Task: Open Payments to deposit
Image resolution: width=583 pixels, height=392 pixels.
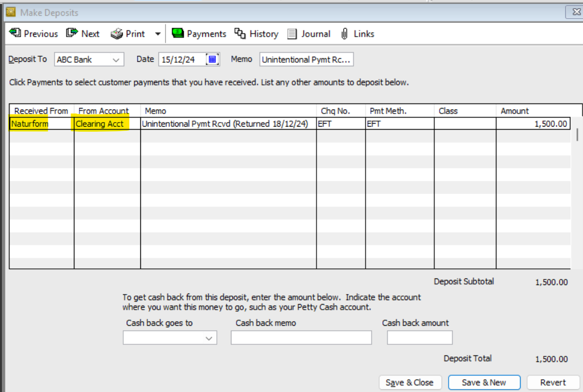Action: point(199,34)
